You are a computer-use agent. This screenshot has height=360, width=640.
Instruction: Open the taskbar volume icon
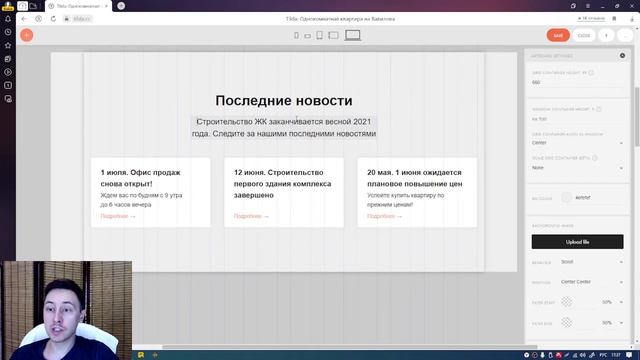[x=583, y=355]
